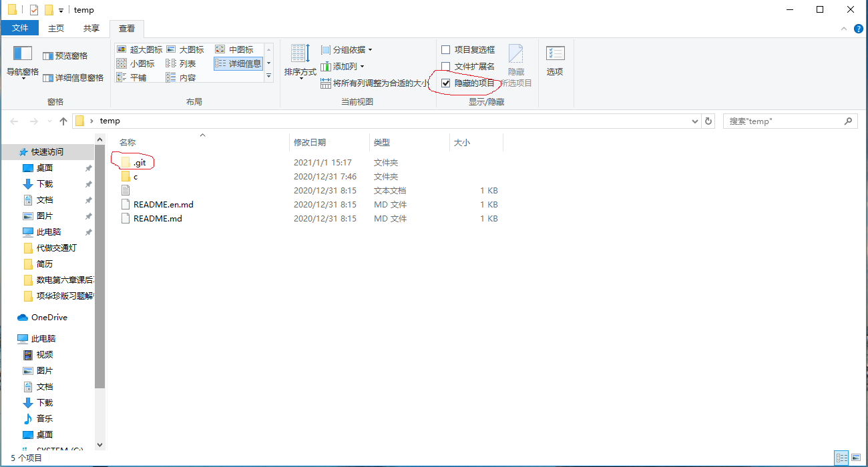Choose the 平铺 layout

point(132,77)
